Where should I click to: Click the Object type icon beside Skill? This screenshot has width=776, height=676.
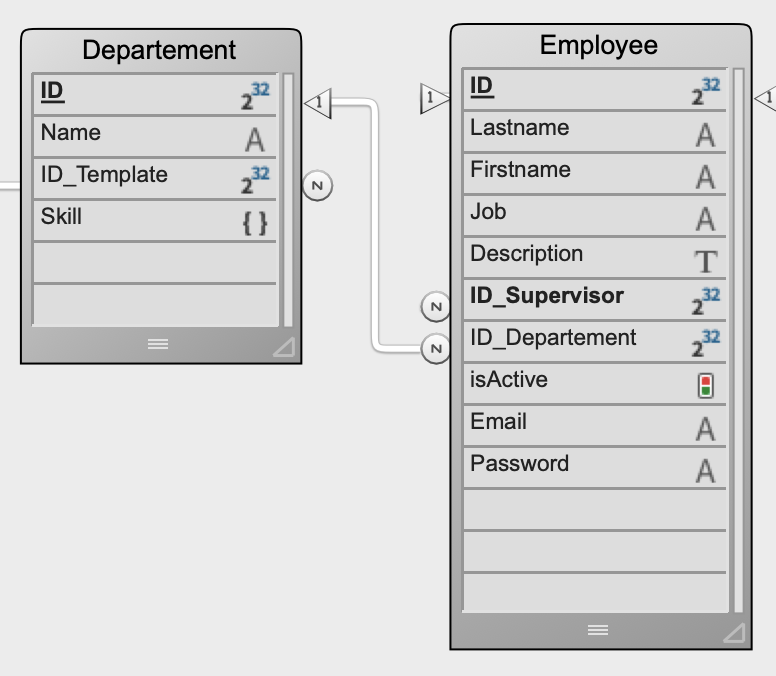[255, 222]
